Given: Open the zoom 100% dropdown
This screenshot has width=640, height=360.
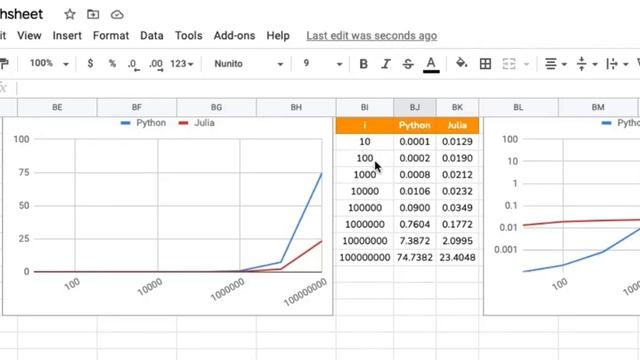Looking at the screenshot, I should [49, 64].
